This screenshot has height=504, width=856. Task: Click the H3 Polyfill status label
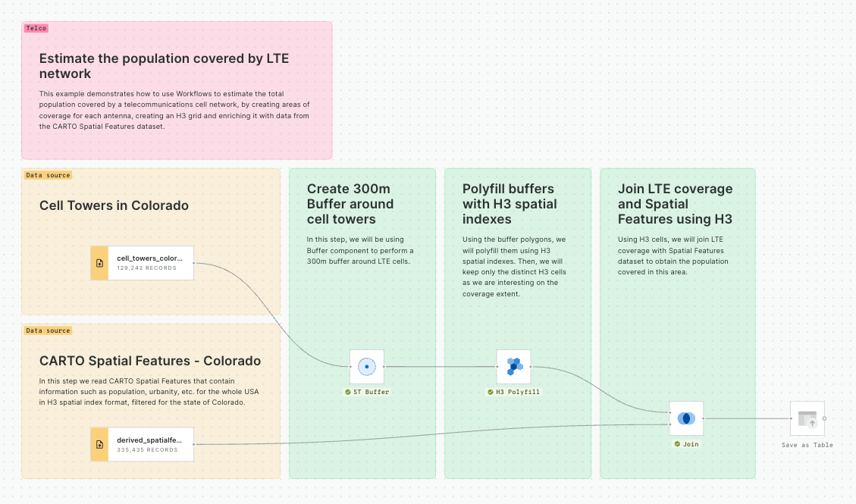tap(514, 392)
